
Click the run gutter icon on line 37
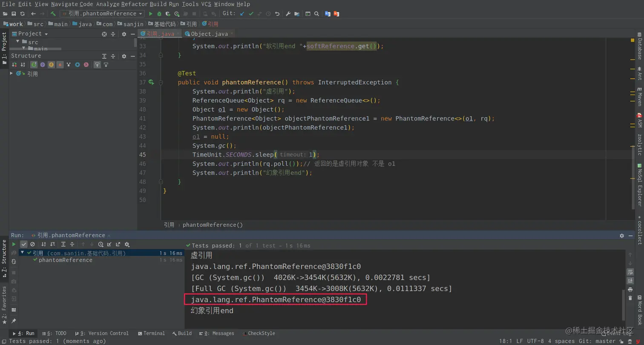(x=151, y=82)
